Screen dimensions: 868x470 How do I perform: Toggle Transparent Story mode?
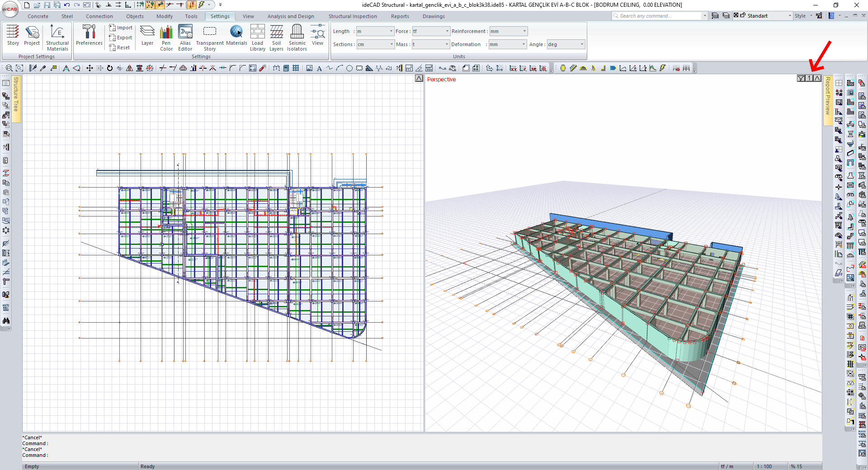pyautogui.click(x=210, y=38)
